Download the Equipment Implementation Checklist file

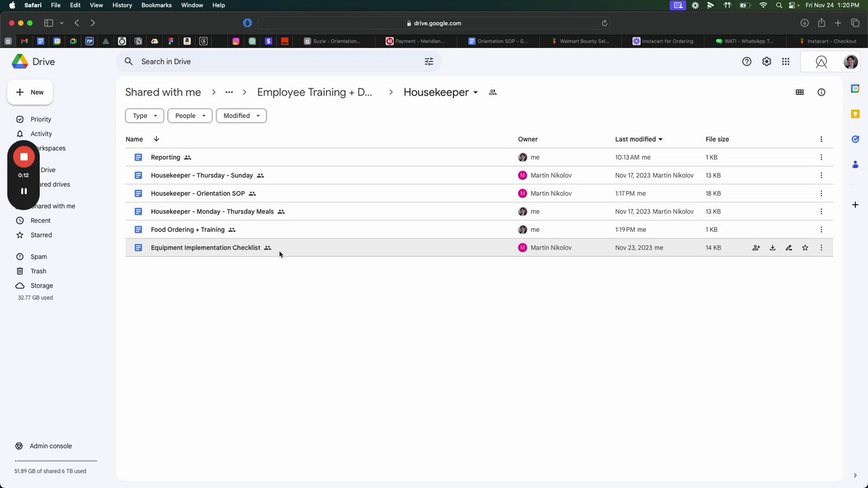(772, 248)
